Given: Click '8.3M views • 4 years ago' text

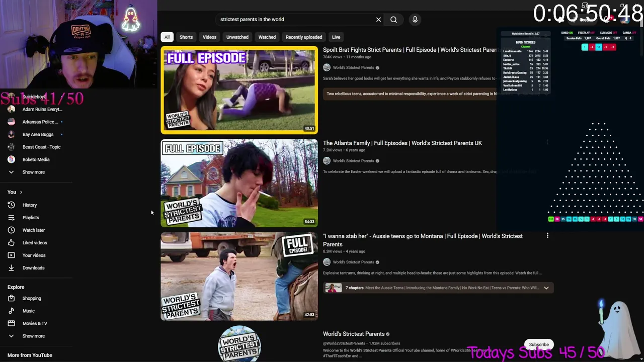Looking at the screenshot, I should click(x=344, y=251).
